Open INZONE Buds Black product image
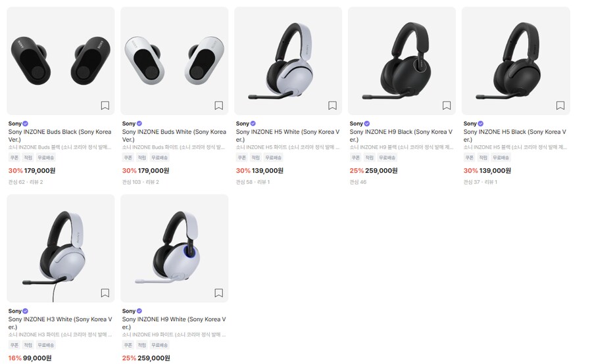Image resolution: width=592 pixels, height=364 pixels. [61, 59]
